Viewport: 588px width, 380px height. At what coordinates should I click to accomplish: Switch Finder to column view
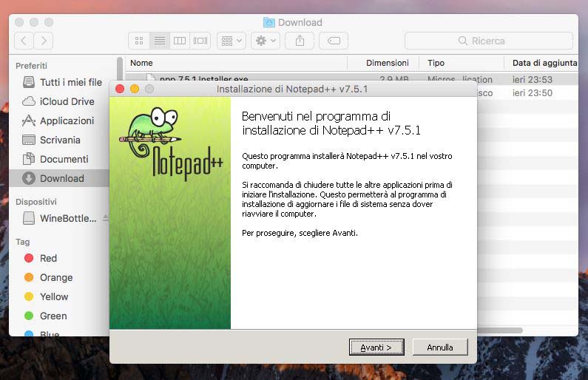pos(180,41)
